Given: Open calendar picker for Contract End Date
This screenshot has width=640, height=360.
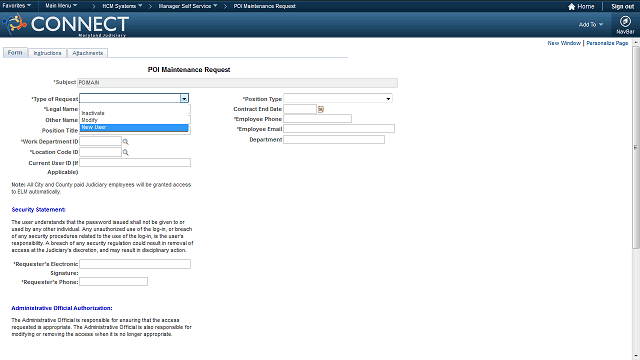Looking at the screenshot, I should tap(321, 109).
